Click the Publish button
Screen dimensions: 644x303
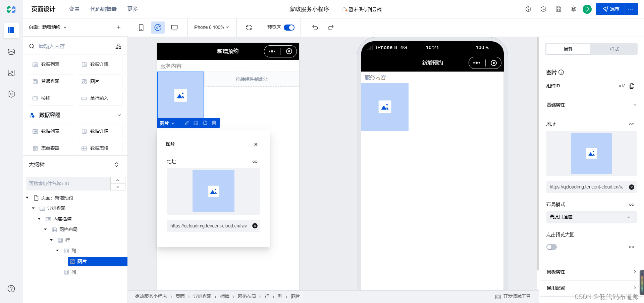[x=610, y=9]
